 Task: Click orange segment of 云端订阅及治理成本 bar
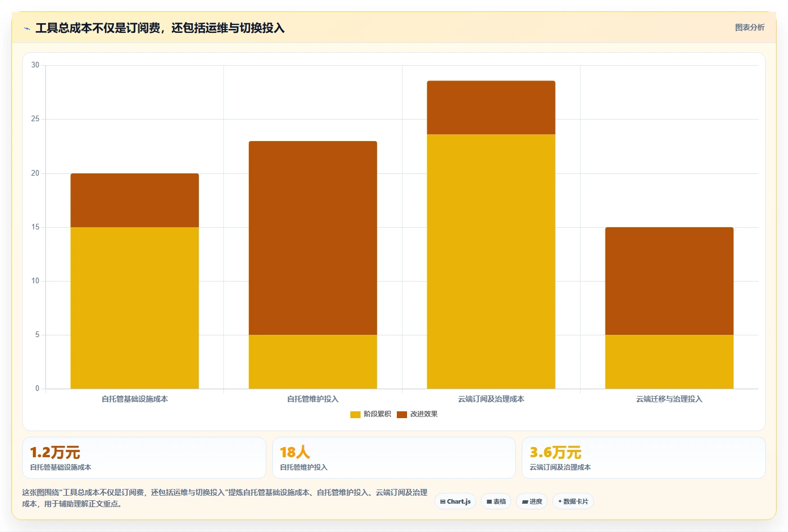click(x=491, y=108)
